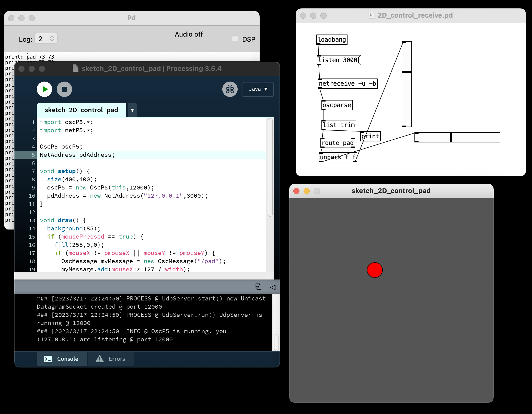Enable the DSP checkbox in Pd
Image resolution: width=532 pixels, height=414 pixels.
235,39
